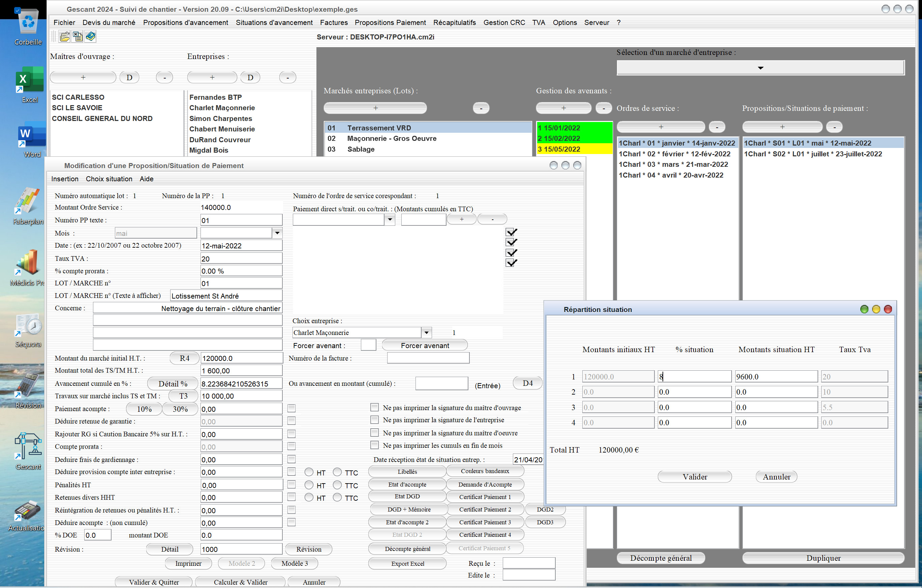Screen dimensions: 922x588
Task: Check 'Ne pas imprimer les cumuls en fin de mois'
Action: 374,445
